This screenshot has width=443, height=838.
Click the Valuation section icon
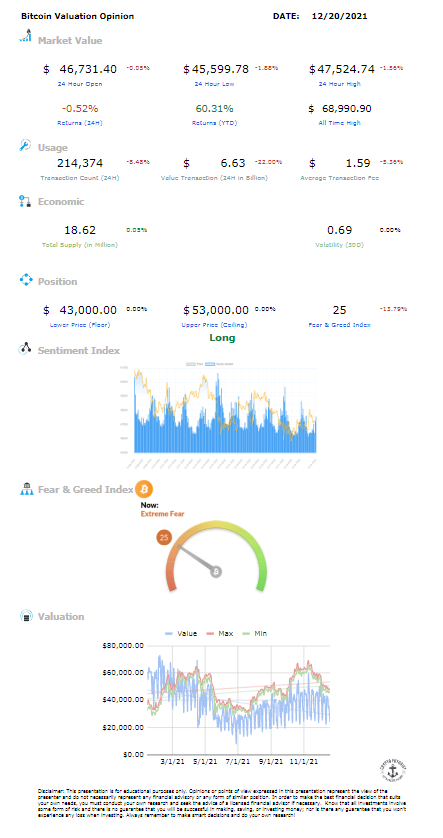(26, 616)
